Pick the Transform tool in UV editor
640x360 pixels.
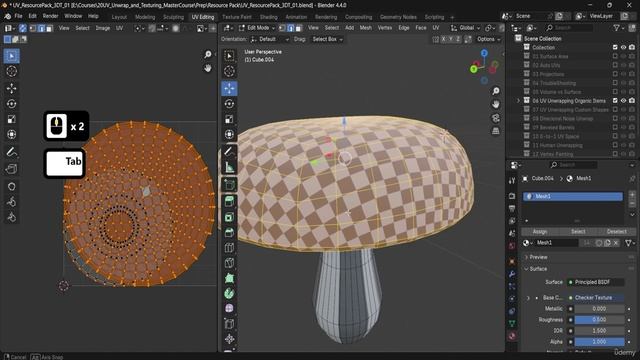[11, 134]
